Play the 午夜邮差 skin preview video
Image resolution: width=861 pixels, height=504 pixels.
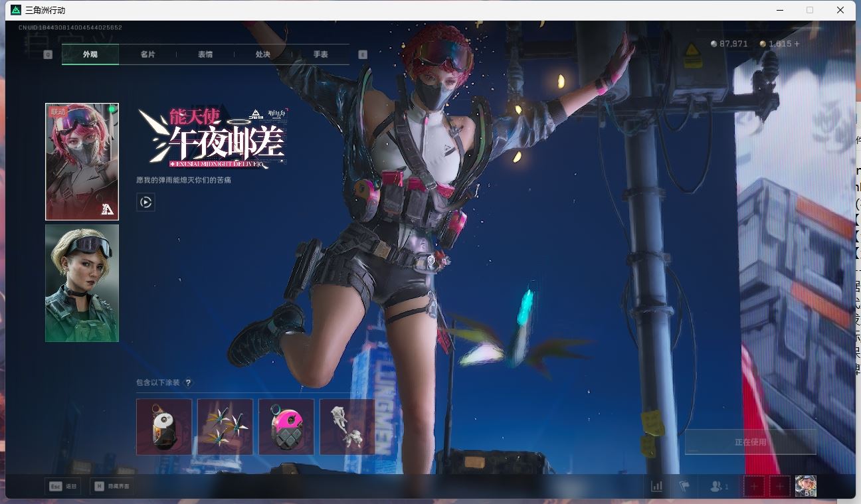click(145, 202)
